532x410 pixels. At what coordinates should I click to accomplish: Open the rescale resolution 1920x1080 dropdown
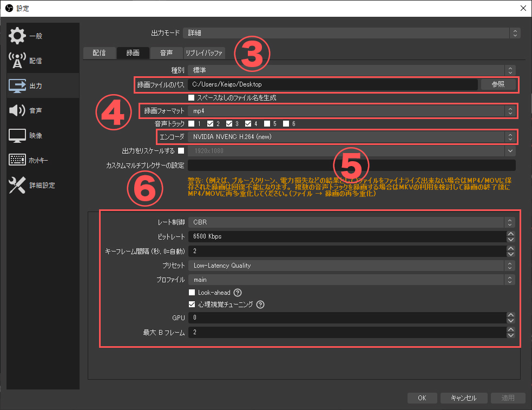pos(352,151)
